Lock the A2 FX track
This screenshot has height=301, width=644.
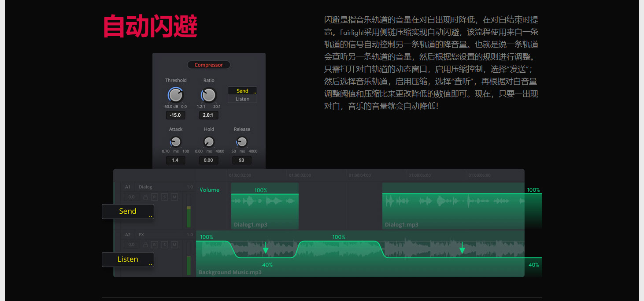[145, 245]
